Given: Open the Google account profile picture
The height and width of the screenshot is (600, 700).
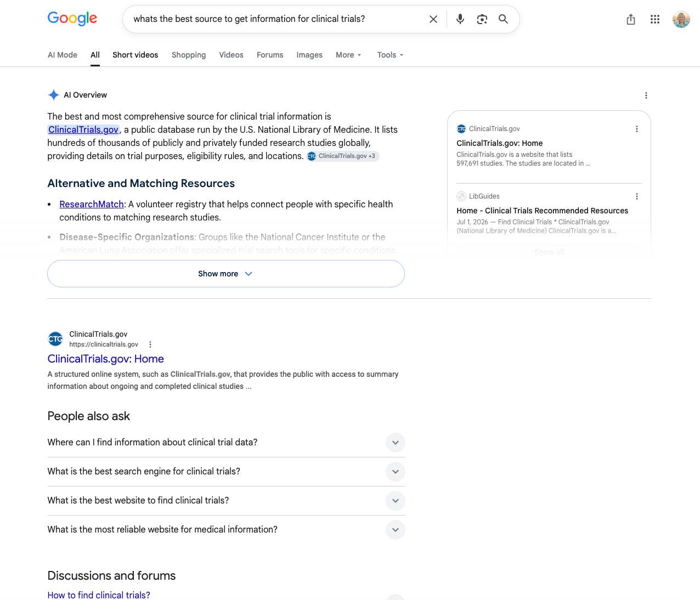Looking at the screenshot, I should [681, 19].
